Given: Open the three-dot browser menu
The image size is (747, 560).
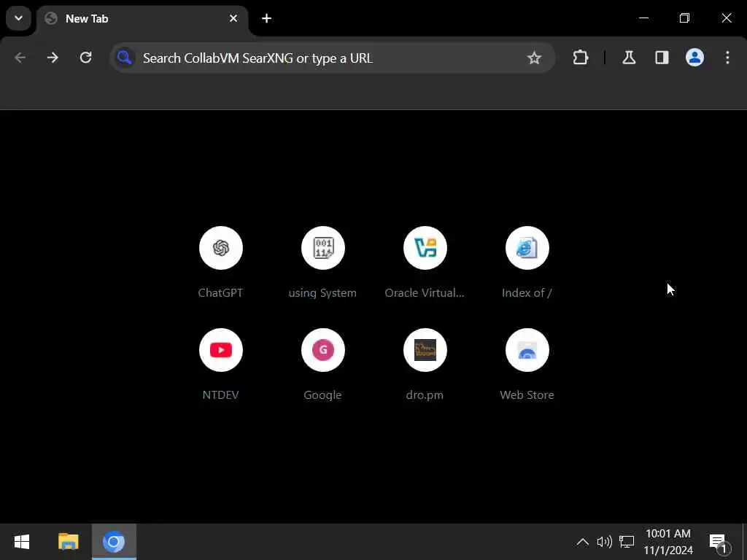Looking at the screenshot, I should (727, 58).
